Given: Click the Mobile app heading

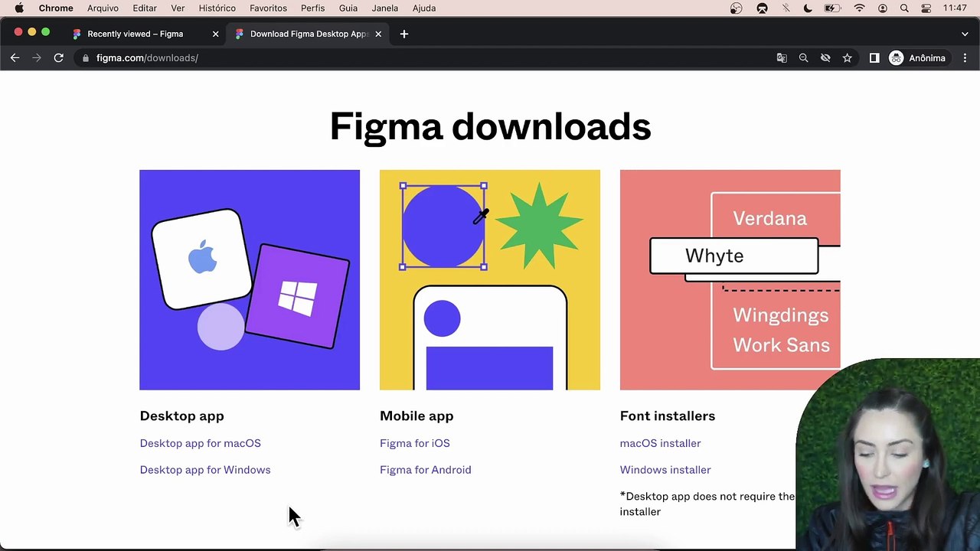Looking at the screenshot, I should coord(416,416).
